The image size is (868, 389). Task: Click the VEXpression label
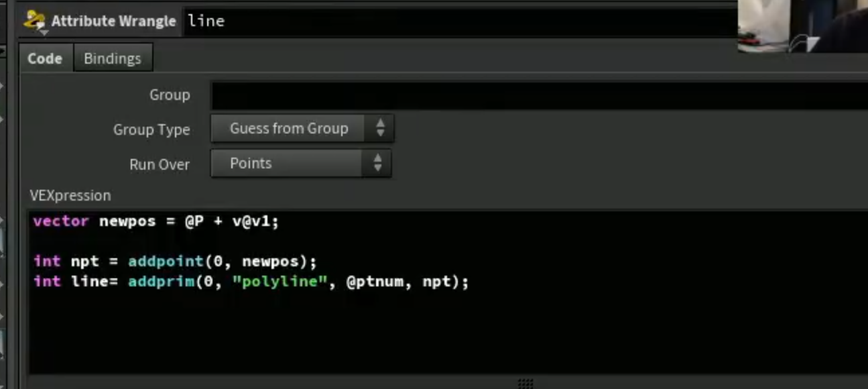click(x=70, y=196)
